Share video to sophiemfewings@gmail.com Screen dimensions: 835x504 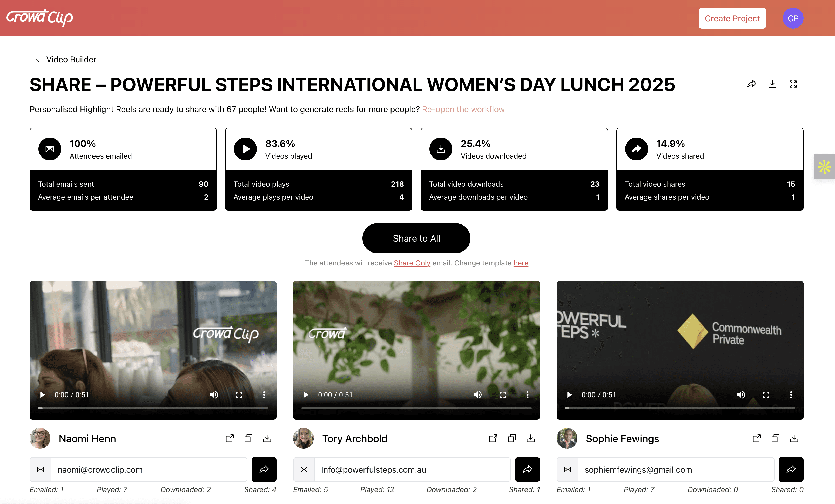[791, 469]
